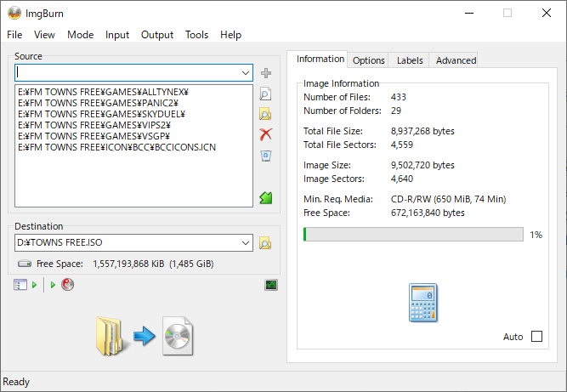Click the drive icon beside Free Space
The height and width of the screenshot is (392, 567).
[x=25, y=264]
